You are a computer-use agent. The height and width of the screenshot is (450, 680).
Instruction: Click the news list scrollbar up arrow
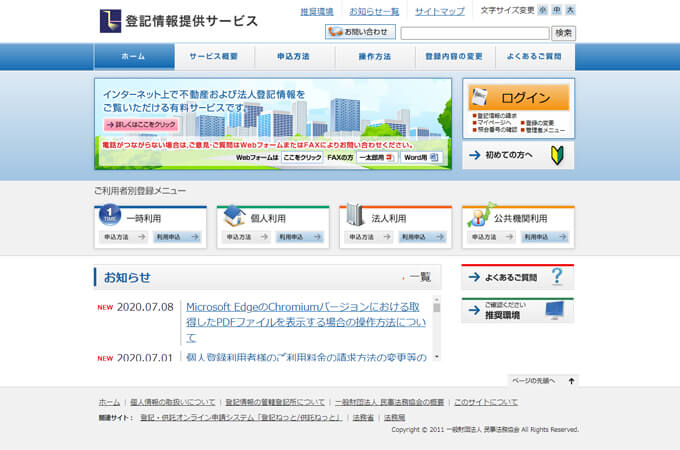(437, 300)
